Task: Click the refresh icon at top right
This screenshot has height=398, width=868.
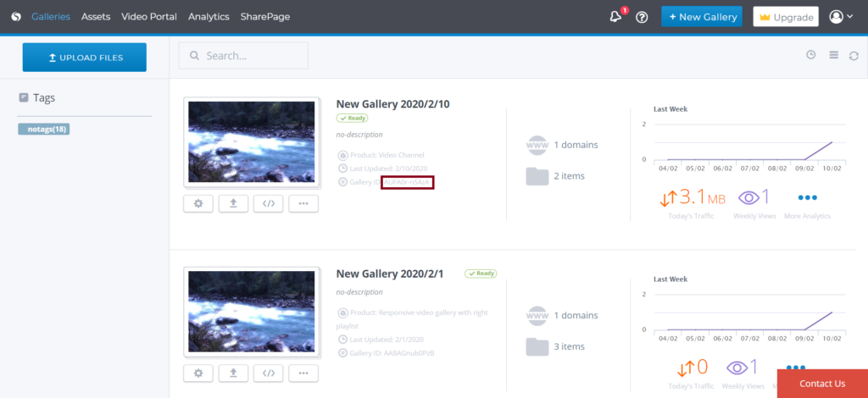Action: (854, 56)
